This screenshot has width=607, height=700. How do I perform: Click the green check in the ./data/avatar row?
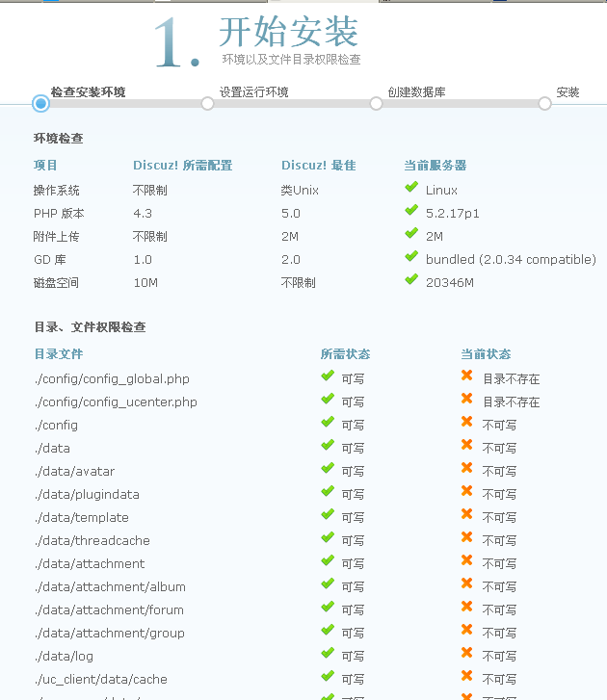click(328, 469)
